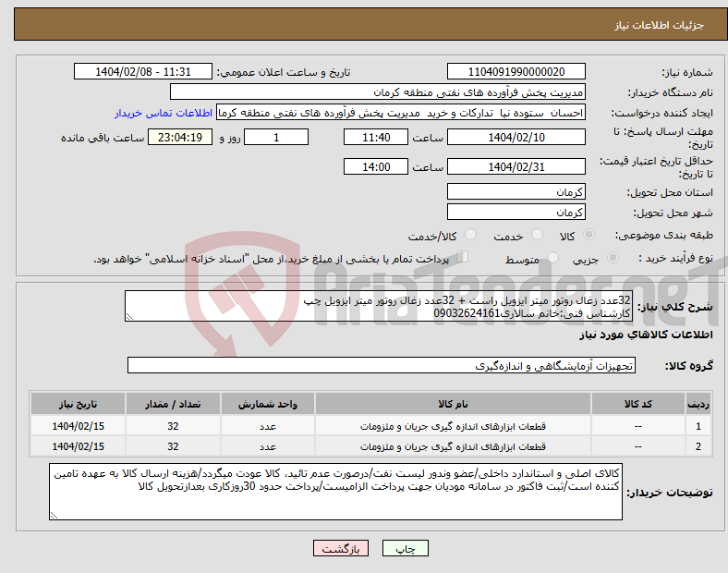Click the announcement date field 1404/02/08 - 11:31
The image size is (728, 573).
143,71
